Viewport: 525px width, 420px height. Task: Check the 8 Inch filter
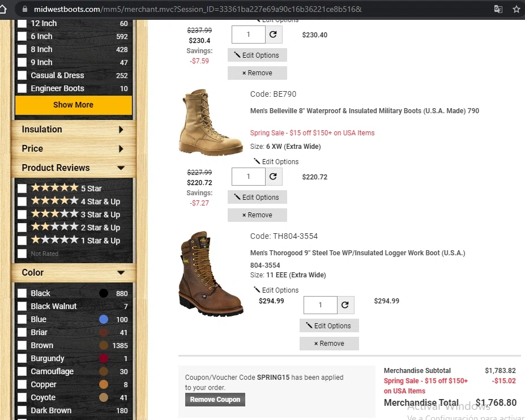click(x=22, y=50)
